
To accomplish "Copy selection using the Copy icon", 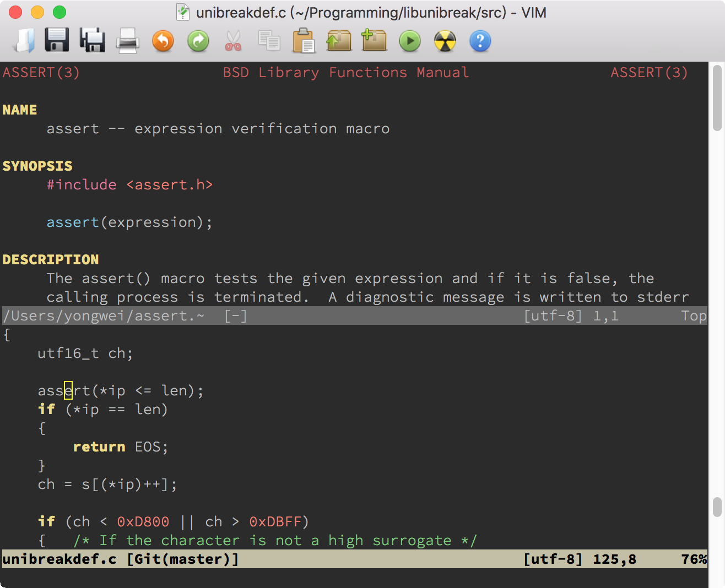I will [x=269, y=41].
